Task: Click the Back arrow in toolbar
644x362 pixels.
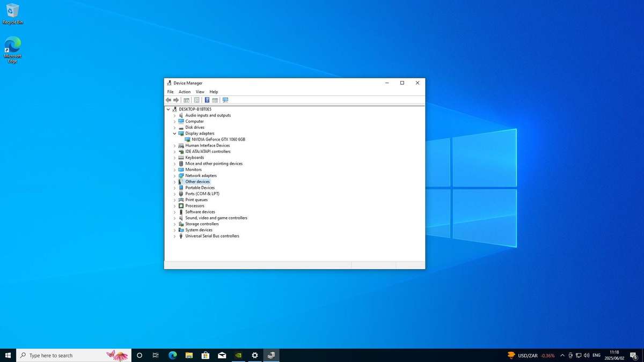Action: [x=169, y=100]
